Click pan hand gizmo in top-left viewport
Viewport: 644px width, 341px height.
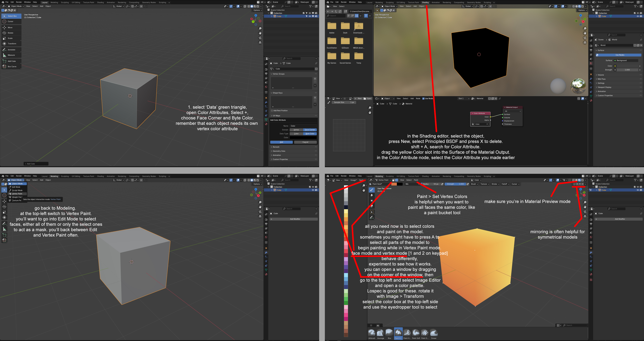click(260, 33)
